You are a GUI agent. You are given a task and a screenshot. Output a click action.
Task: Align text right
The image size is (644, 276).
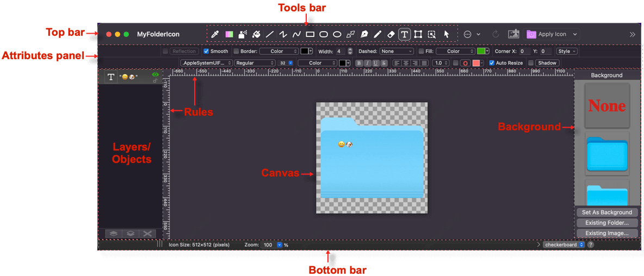pos(415,63)
